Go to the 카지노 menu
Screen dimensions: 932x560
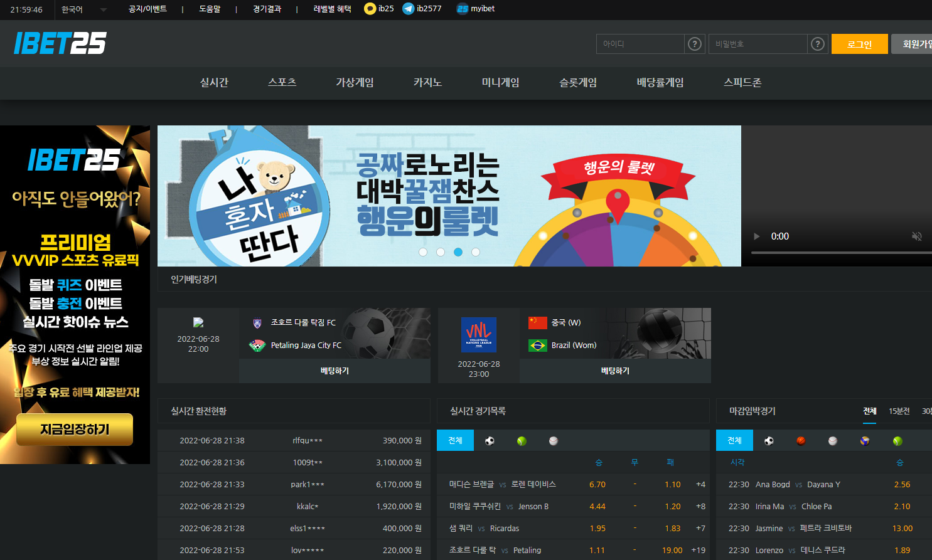[427, 82]
